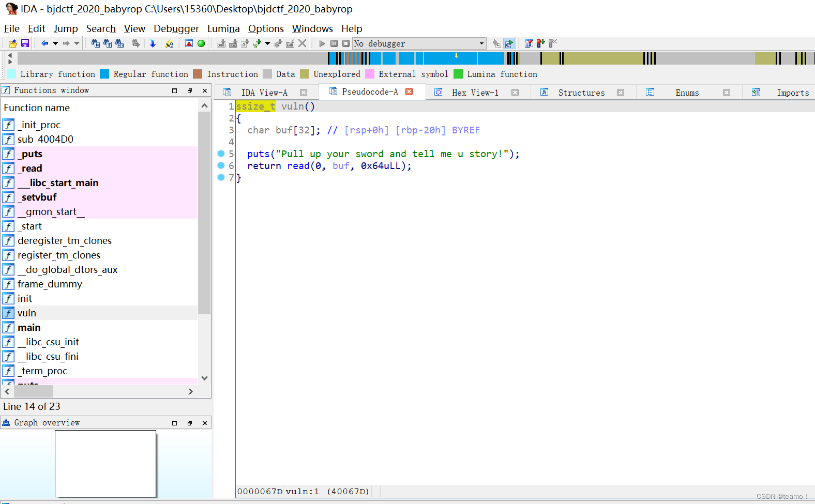
Task: Open the Debugger menu
Action: click(x=176, y=28)
